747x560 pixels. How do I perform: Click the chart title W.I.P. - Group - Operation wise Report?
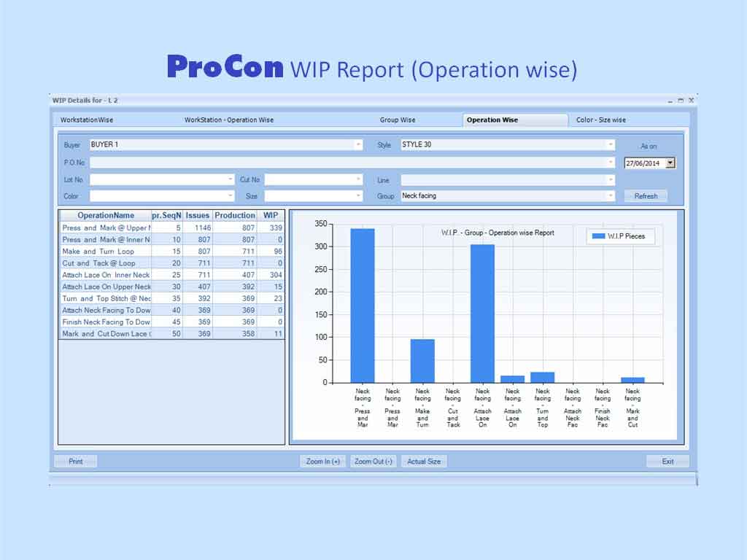click(498, 233)
